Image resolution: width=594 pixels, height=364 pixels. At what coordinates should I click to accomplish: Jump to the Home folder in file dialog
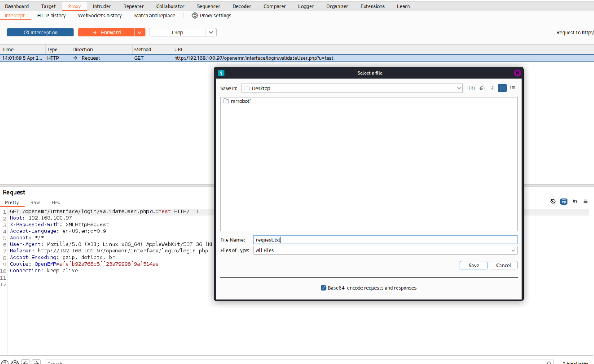point(482,88)
